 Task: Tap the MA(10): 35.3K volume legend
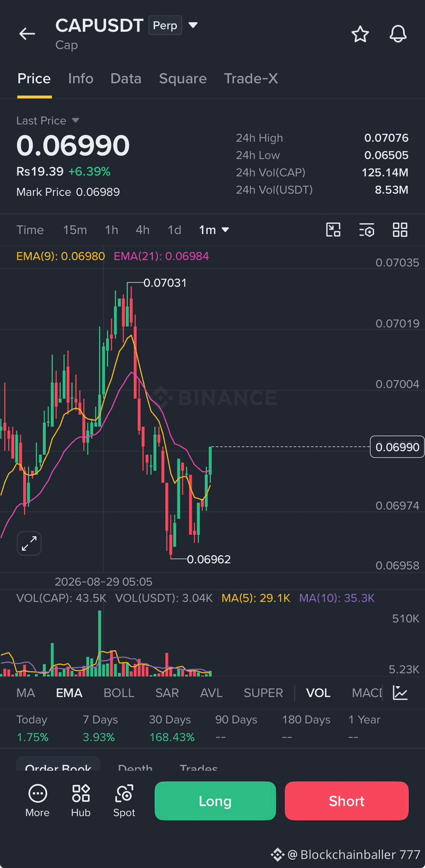(337, 598)
